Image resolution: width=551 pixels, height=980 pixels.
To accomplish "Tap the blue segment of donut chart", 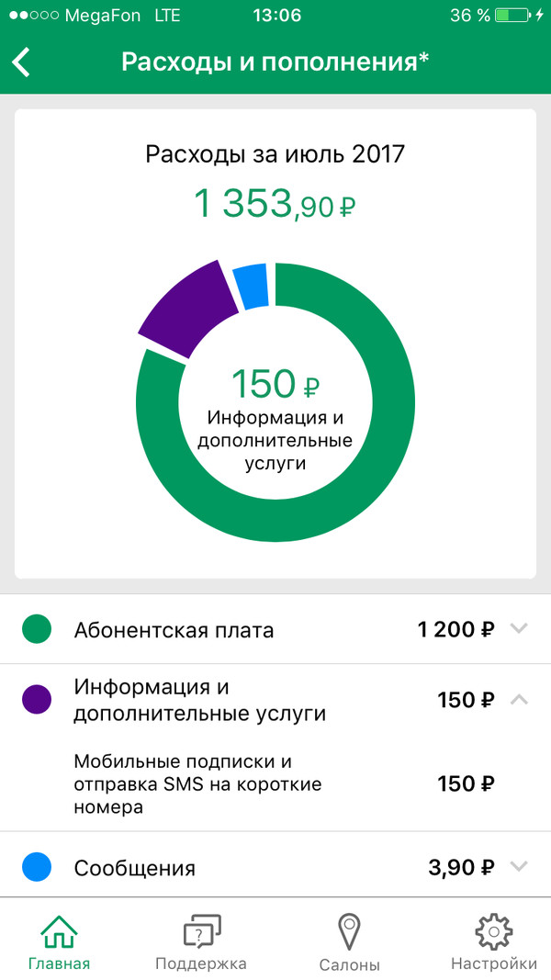I will point(251,287).
